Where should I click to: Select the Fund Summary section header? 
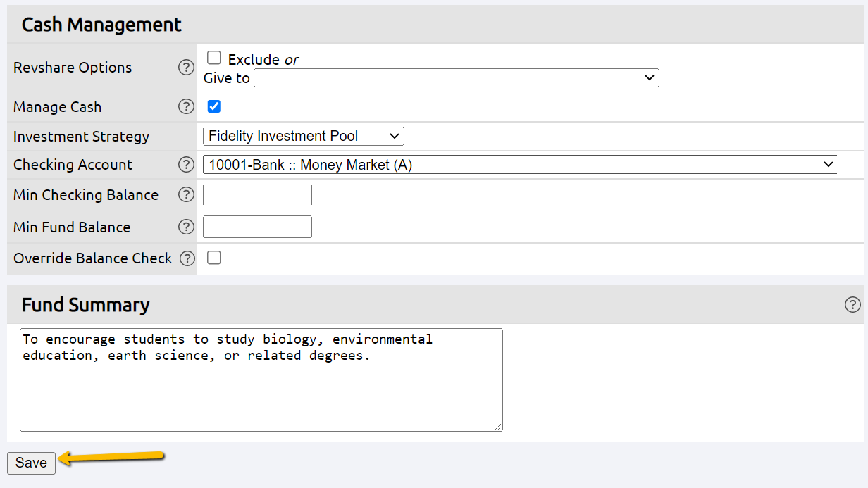[x=85, y=305]
